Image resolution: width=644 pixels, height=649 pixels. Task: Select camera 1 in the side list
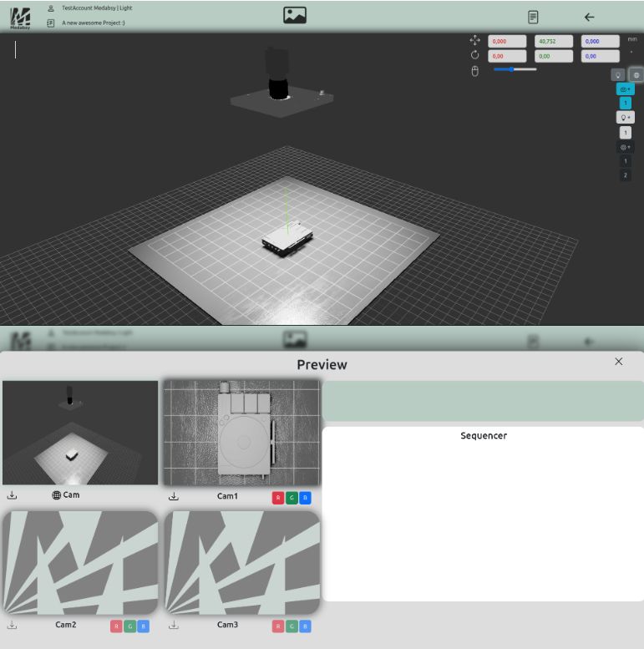coord(625,104)
